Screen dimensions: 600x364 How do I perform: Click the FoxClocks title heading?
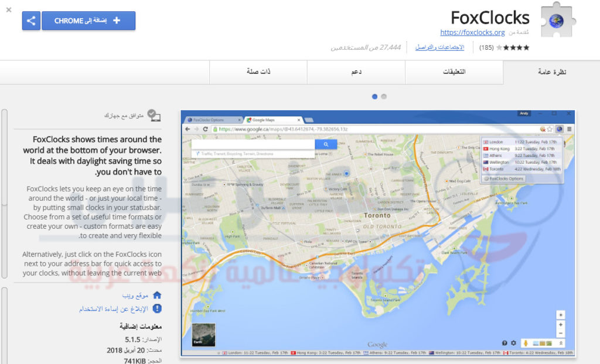click(x=490, y=18)
